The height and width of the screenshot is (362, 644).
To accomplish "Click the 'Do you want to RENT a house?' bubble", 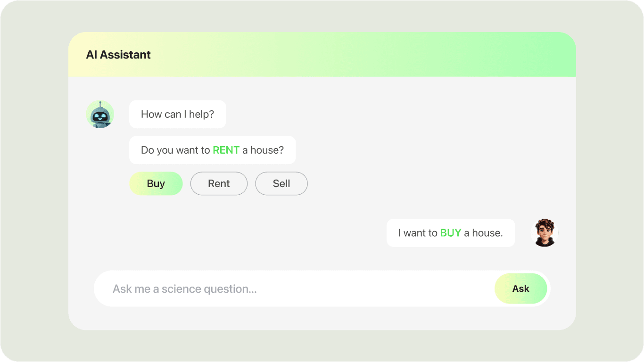I will (212, 150).
